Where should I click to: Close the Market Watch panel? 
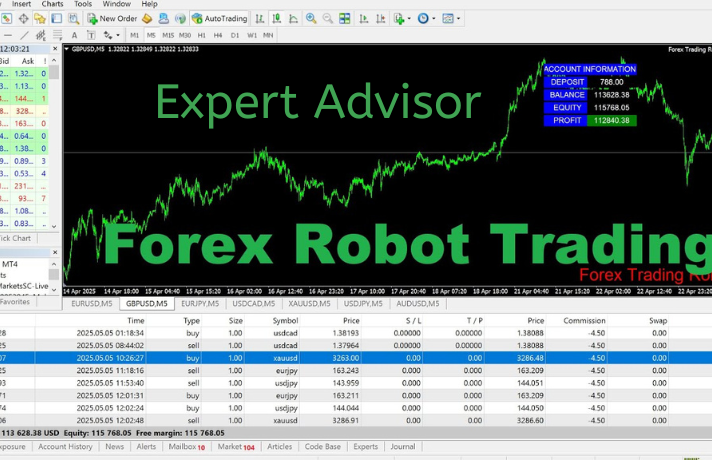pyautogui.click(x=55, y=49)
